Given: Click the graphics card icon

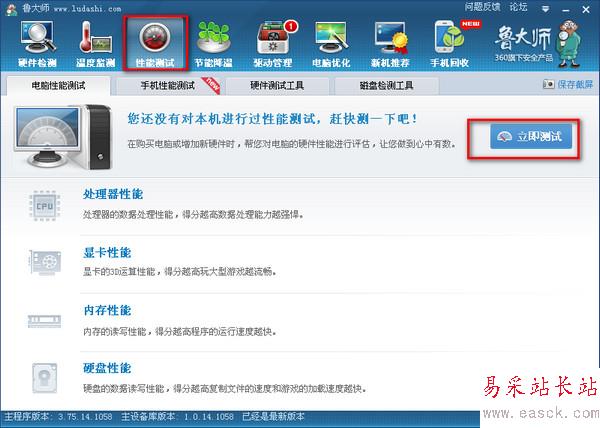Looking at the screenshot, I should [45, 262].
